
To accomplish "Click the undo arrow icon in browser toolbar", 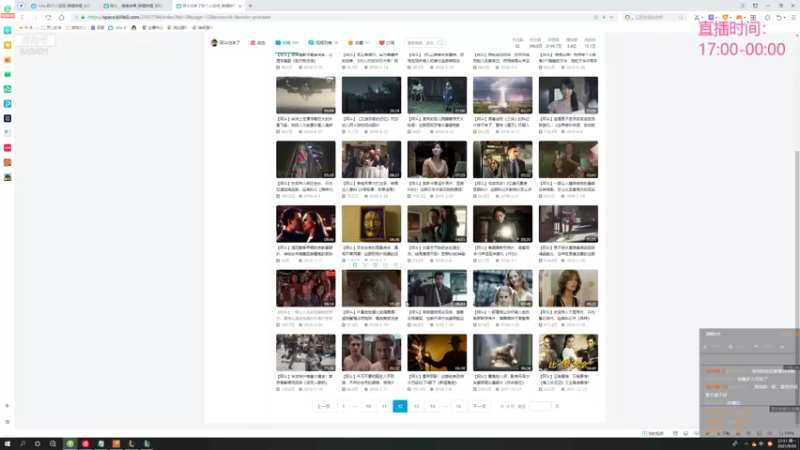I will [779, 17].
